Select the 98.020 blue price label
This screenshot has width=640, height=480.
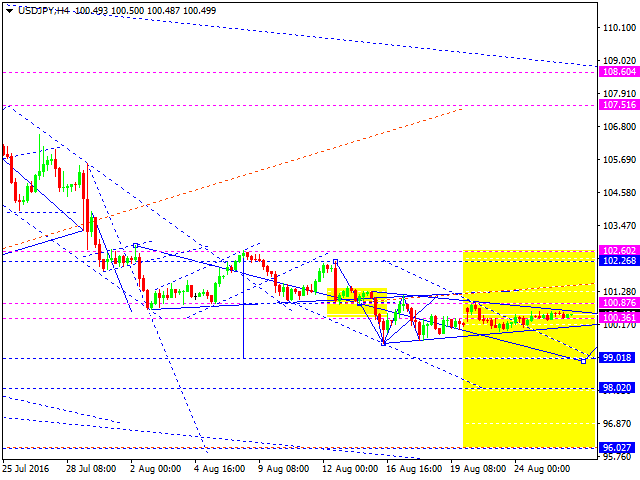coord(617,388)
